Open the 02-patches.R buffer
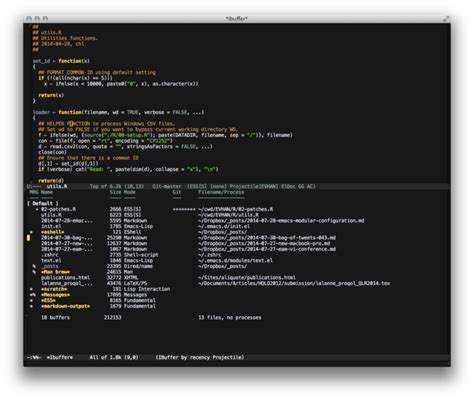 58,209
